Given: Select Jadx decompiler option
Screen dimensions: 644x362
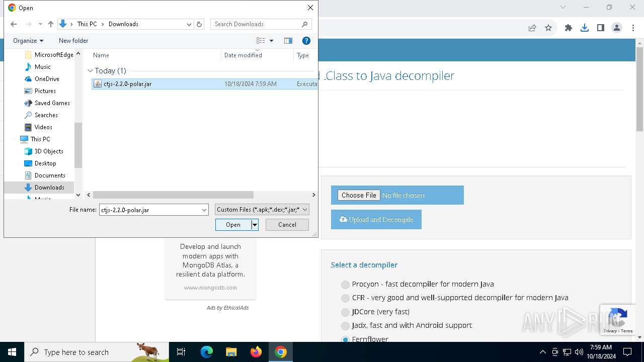Looking at the screenshot, I should (345, 326).
